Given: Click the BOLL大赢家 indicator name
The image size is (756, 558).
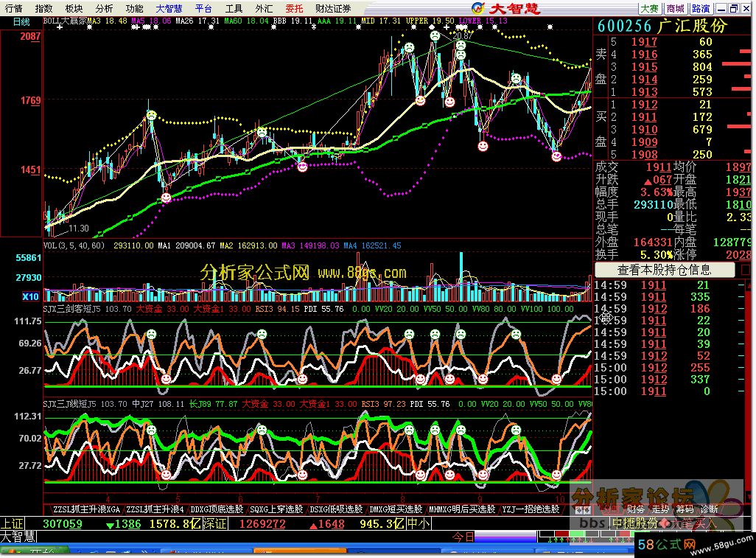Looking at the screenshot, I should pyautogui.click(x=65, y=21).
